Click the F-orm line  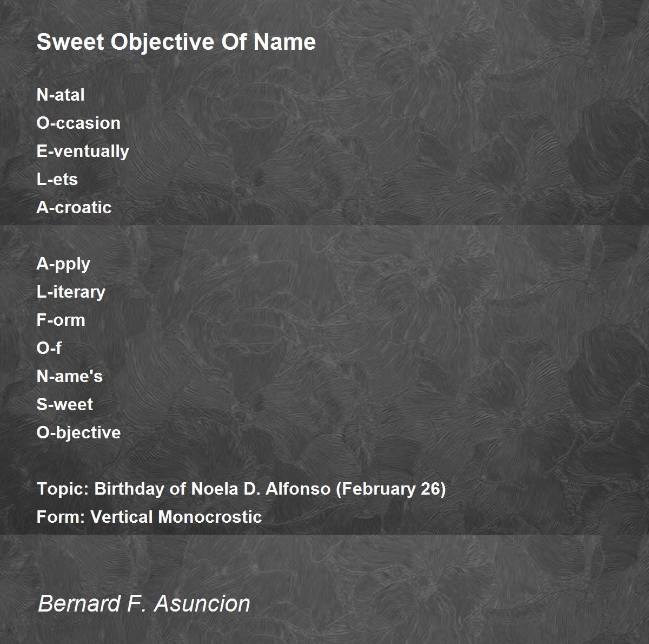pyautogui.click(x=61, y=320)
